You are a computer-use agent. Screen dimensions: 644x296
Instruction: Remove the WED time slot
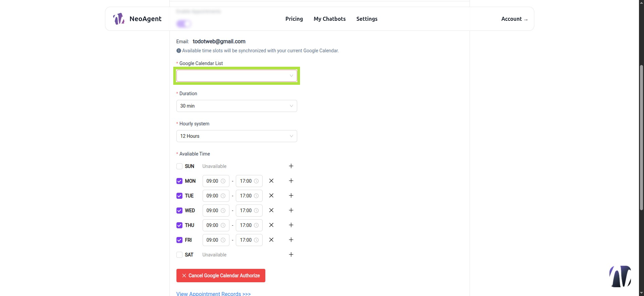tap(271, 211)
